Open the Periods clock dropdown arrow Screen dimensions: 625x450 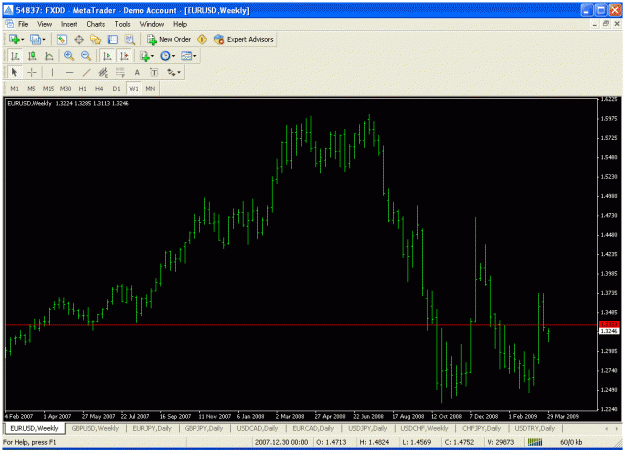(x=173, y=57)
